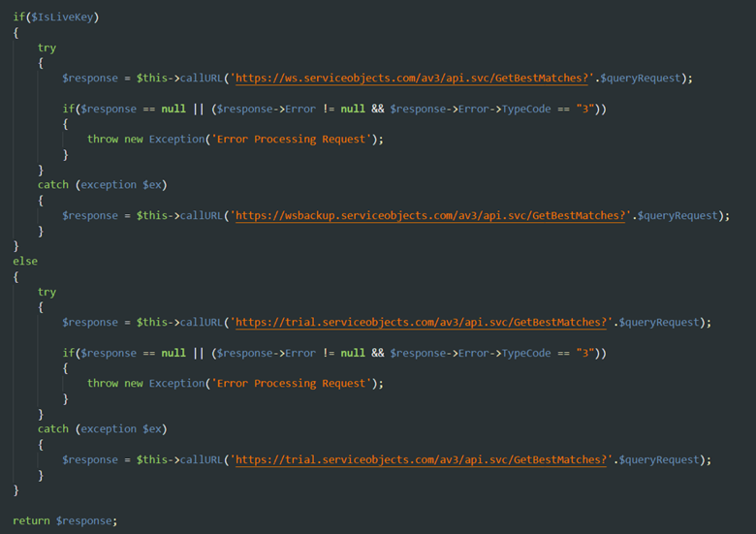Click $this on the wsbackup.serviceobjects.com line
Viewport: 756px width, 534px height.
pyautogui.click(x=152, y=215)
